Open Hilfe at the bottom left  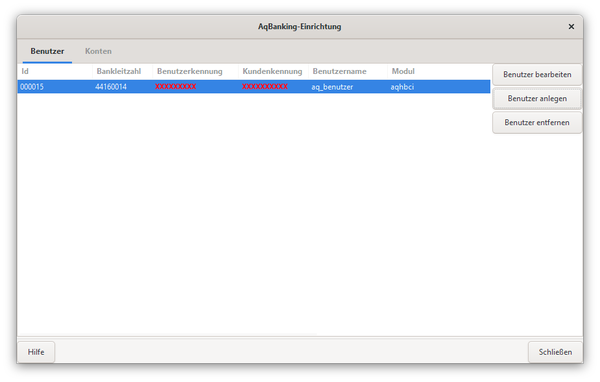click(x=36, y=352)
